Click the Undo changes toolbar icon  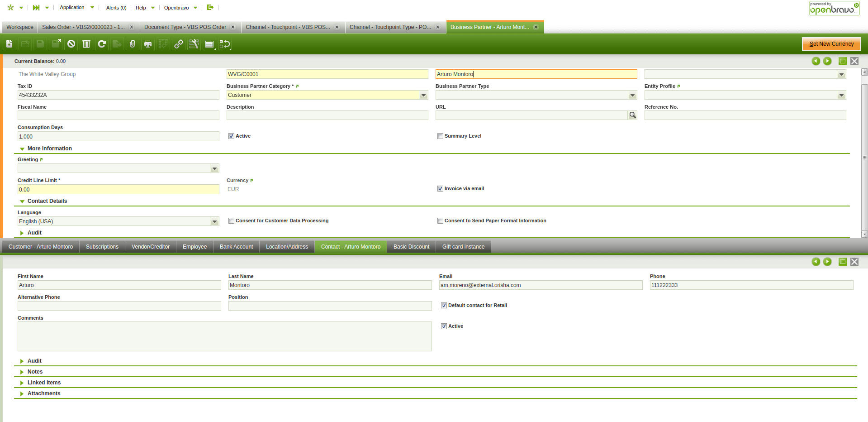coord(71,44)
